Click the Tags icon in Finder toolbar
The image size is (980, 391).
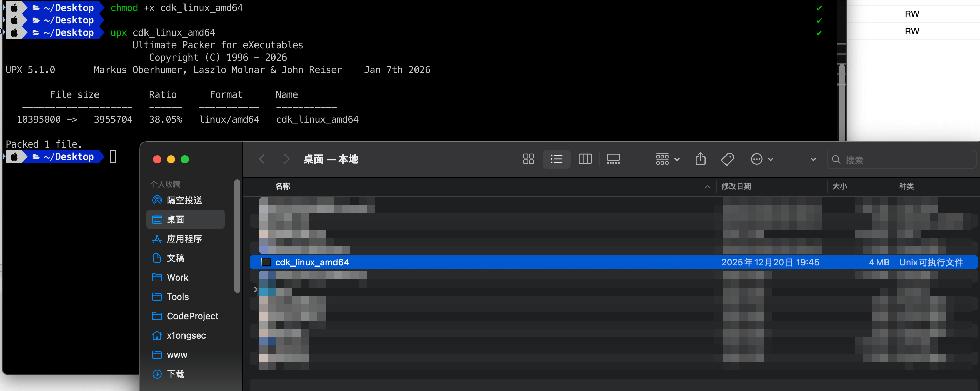tap(727, 159)
